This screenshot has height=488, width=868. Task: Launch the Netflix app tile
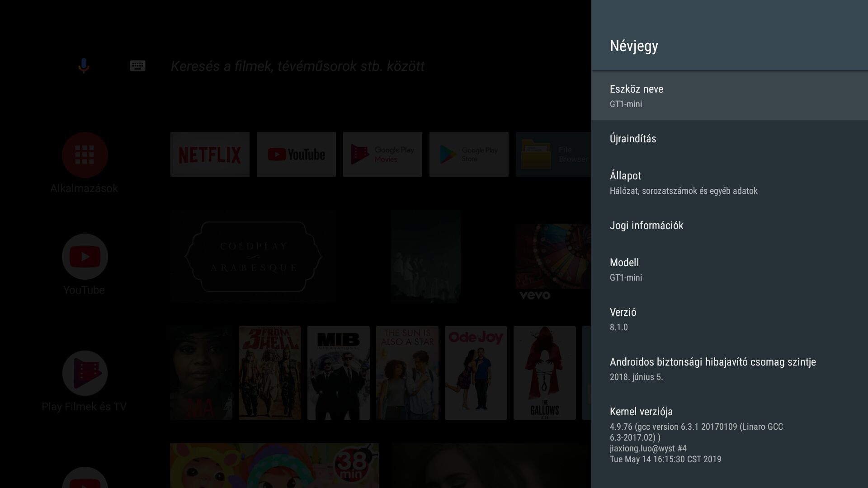pos(210,155)
